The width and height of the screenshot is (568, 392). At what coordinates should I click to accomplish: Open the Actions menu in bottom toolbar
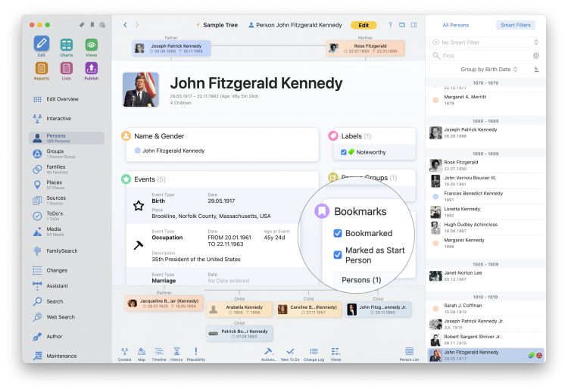click(x=268, y=354)
